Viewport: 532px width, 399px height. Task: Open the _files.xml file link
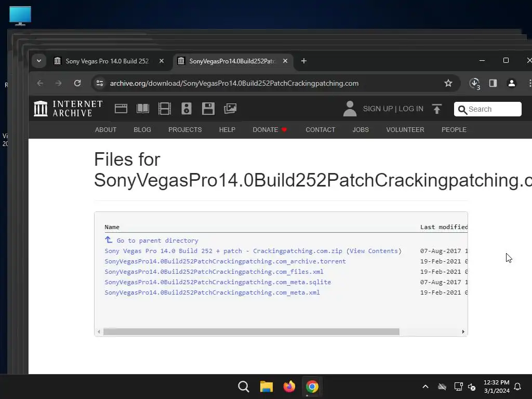(x=214, y=272)
